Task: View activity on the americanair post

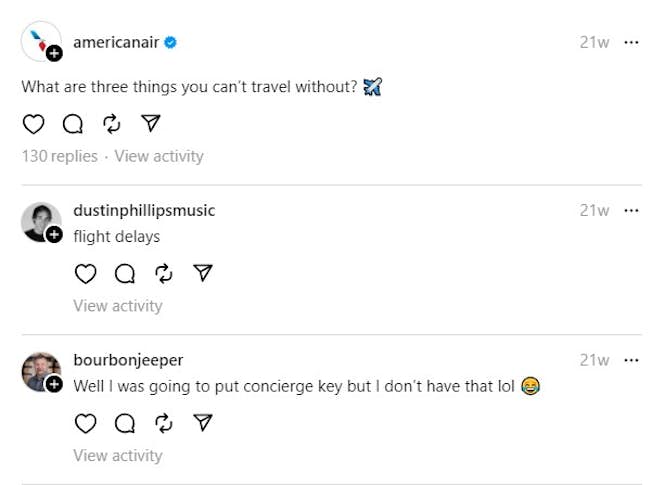Action: [158, 156]
